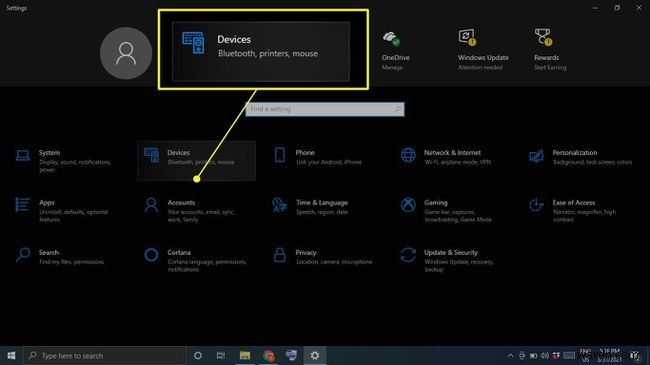Image resolution: width=650 pixels, height=365 pixels.
Task: Click the volume speaker tray icon
Action: (545, 355)
